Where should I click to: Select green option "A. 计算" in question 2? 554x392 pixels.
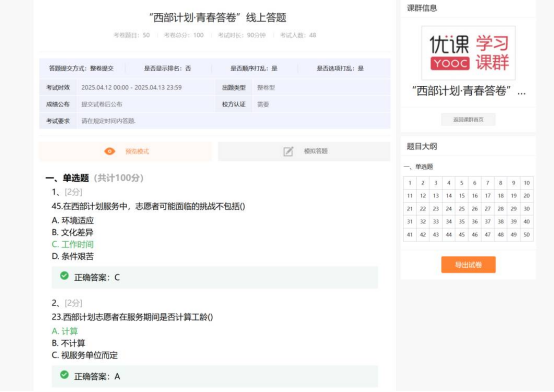(x=65, y=331)
